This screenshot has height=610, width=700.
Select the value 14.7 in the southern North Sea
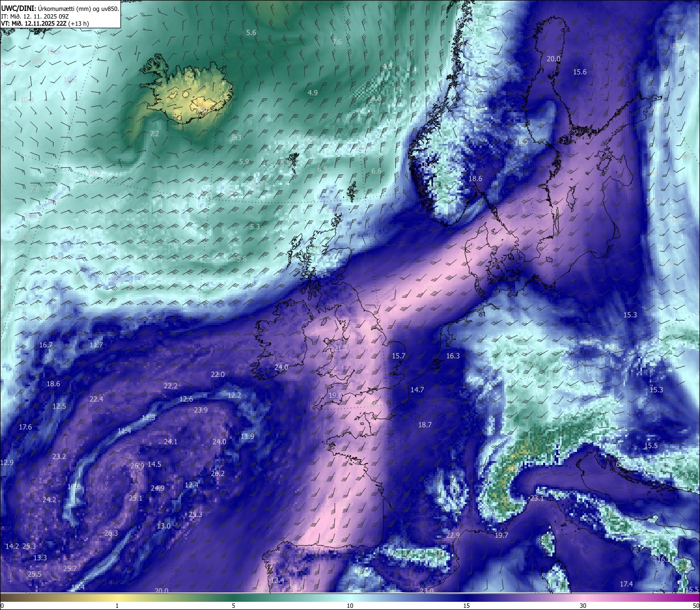[417, 390]
